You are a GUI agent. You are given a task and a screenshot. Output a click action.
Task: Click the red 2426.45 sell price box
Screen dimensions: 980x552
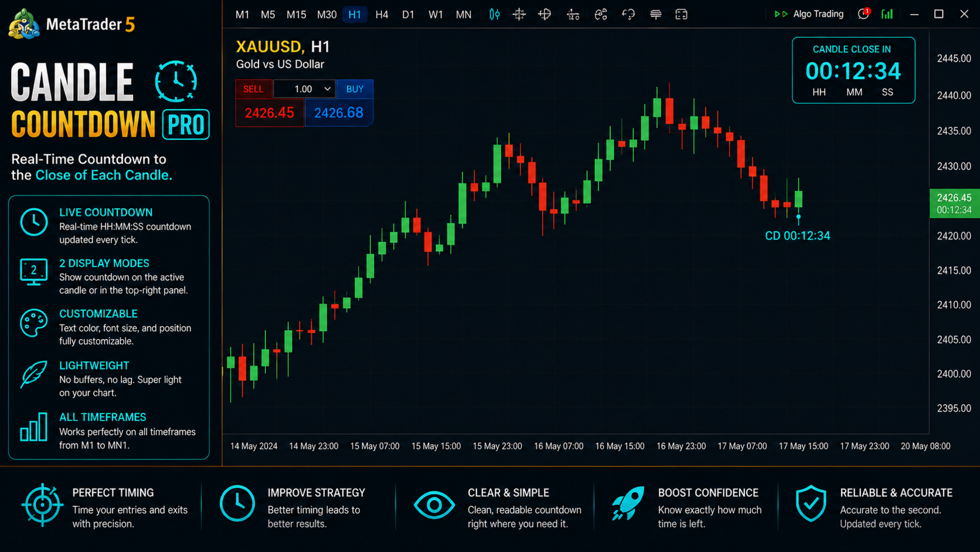click(270, 113)
